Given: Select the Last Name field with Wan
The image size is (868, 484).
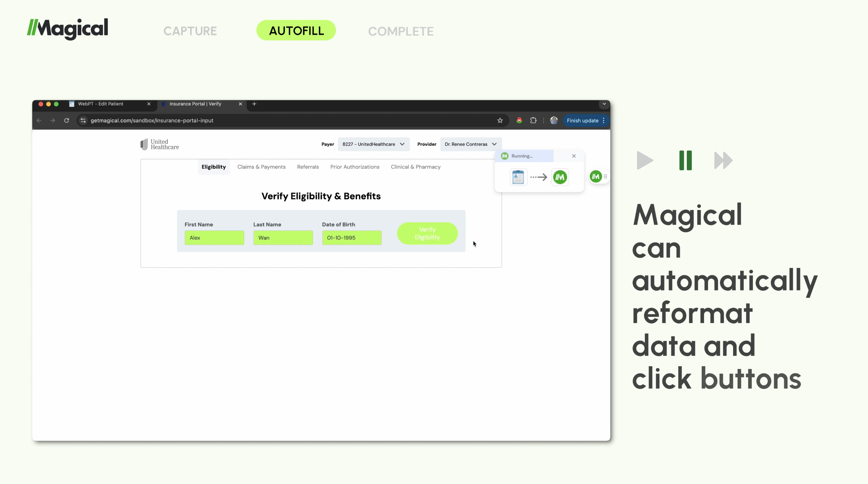Looking at the screenshot, I should (283, 237).
